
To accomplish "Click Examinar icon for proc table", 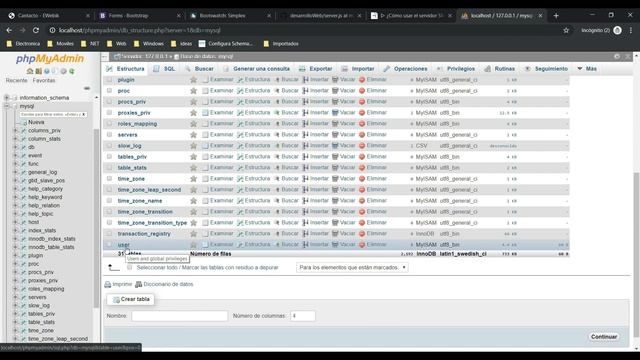I will coord(205,91).
